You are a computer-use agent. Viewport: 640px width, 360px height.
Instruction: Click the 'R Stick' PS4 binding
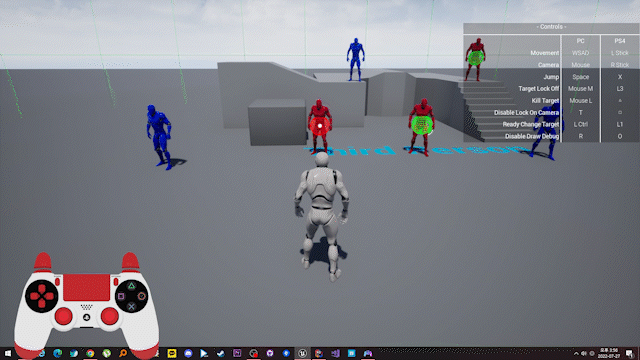point(620,65)
